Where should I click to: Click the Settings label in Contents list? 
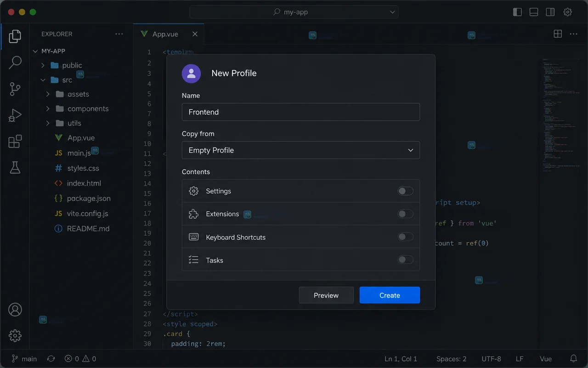coord(219,191)
